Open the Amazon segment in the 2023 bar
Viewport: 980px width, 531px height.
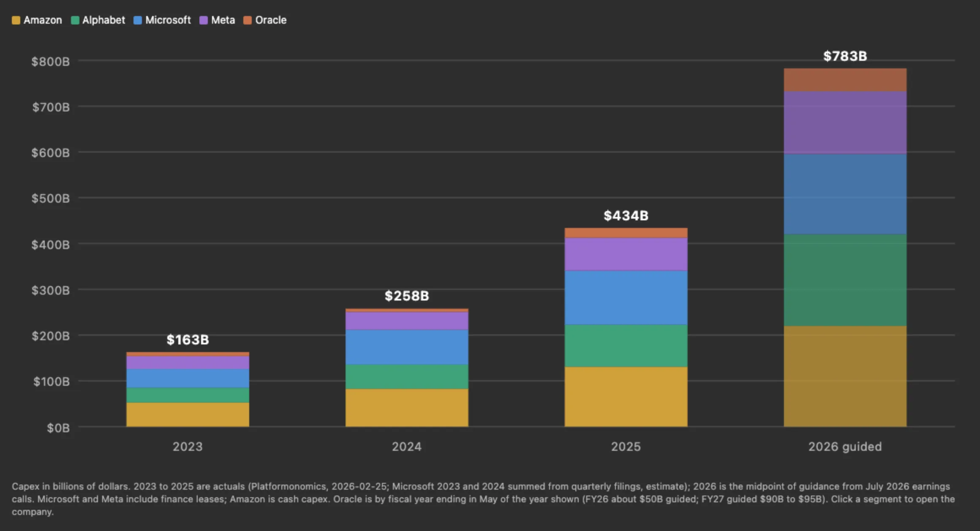pos(188,415)
